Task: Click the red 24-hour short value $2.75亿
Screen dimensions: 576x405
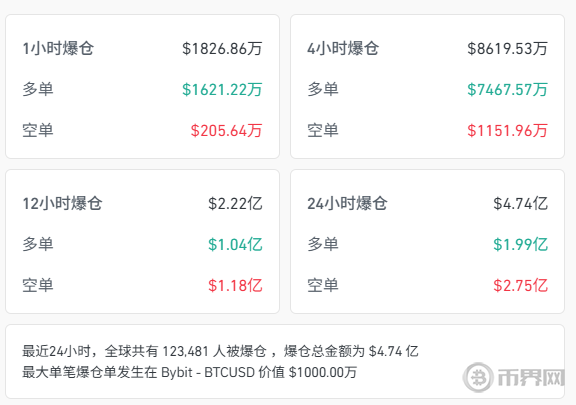Action: 520,286
